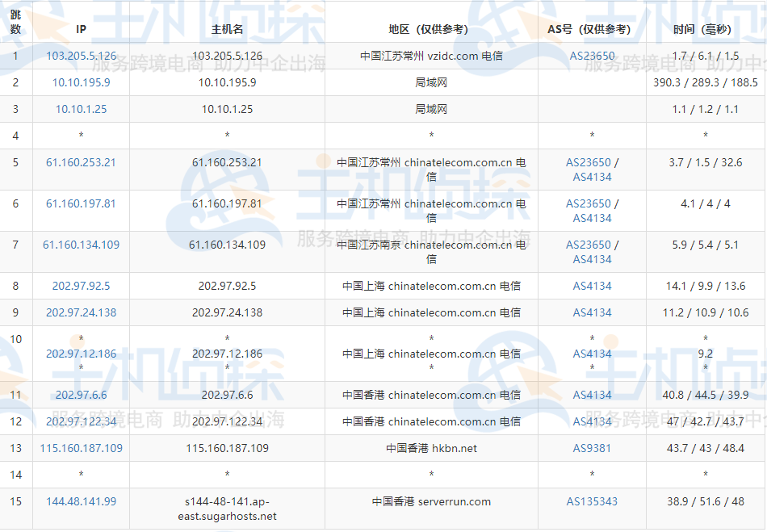Click AS135343 link in hop 15
The width and height of the screenshot is (767, 532).
[592, 501]
